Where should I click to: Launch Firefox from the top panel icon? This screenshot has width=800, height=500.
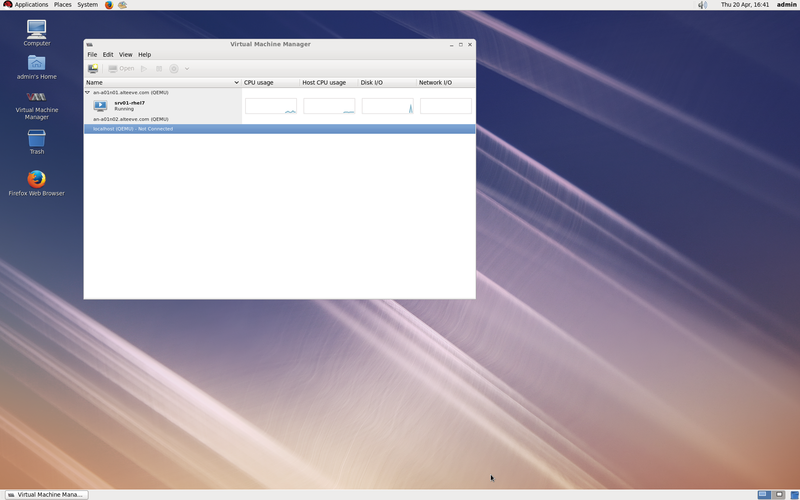pos(109,5)
